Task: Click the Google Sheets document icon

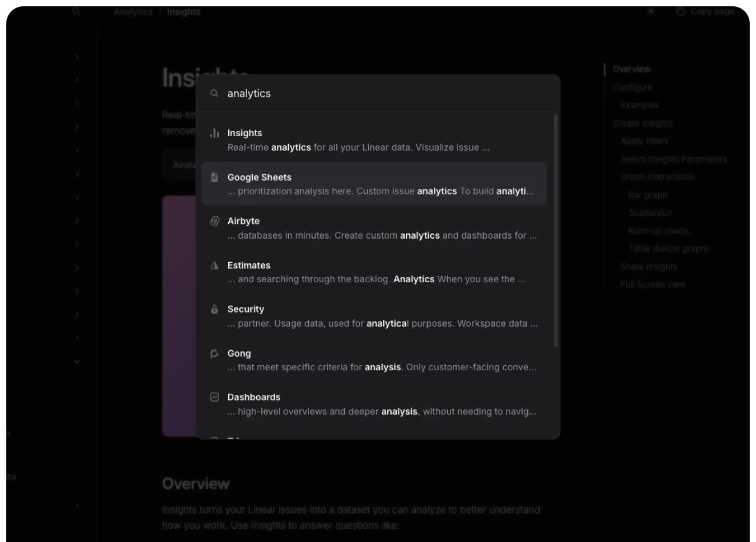Action: (x=214, y=177)
